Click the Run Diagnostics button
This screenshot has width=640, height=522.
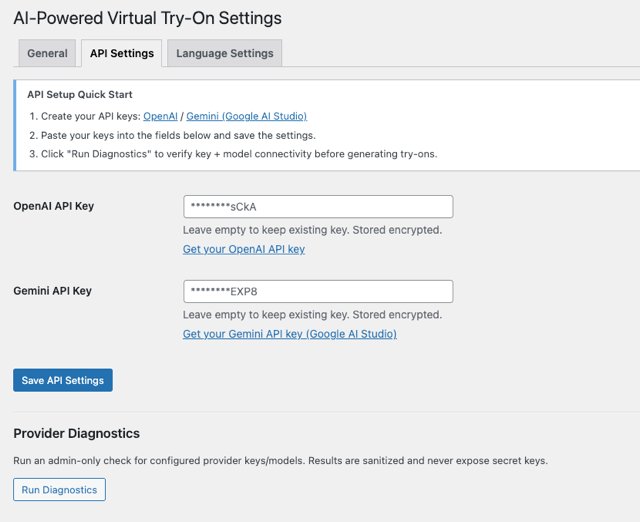coord(59,489)
